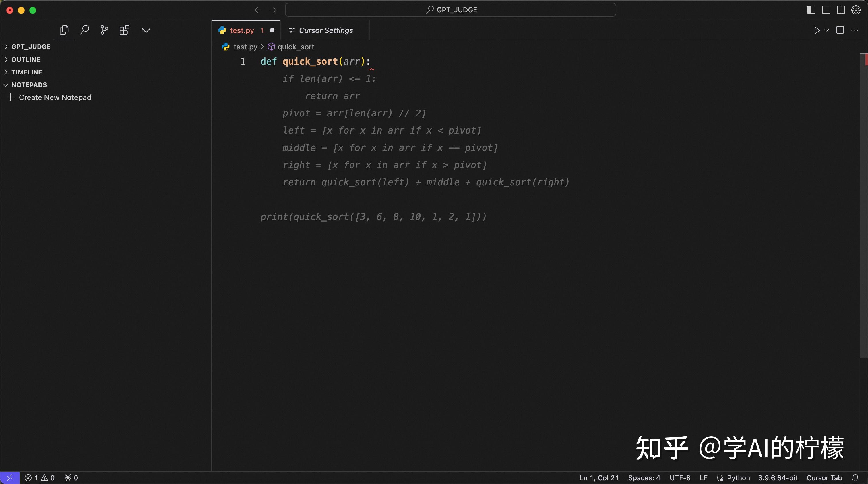The height and width of the screenshot is (484, 868).
Task: Split the editor using the split icon
Action: 840,30
